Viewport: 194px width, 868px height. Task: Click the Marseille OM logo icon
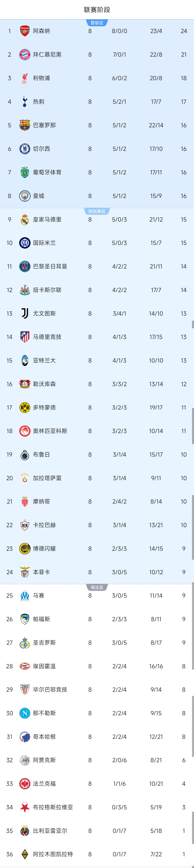coord(25,596)
